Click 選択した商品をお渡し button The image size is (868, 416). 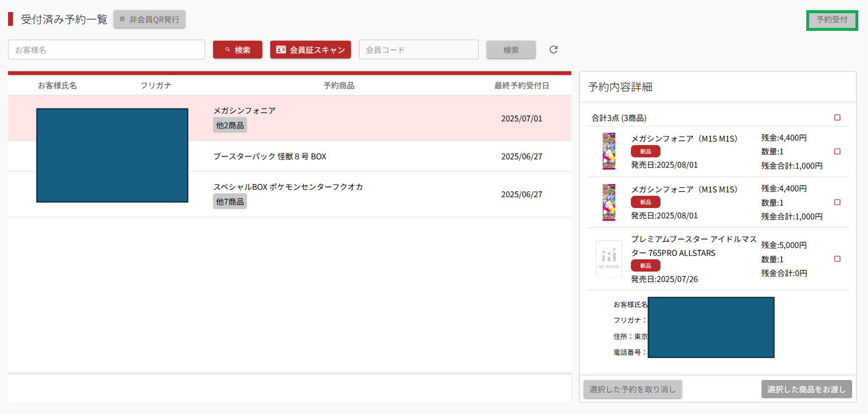[807, 389]
